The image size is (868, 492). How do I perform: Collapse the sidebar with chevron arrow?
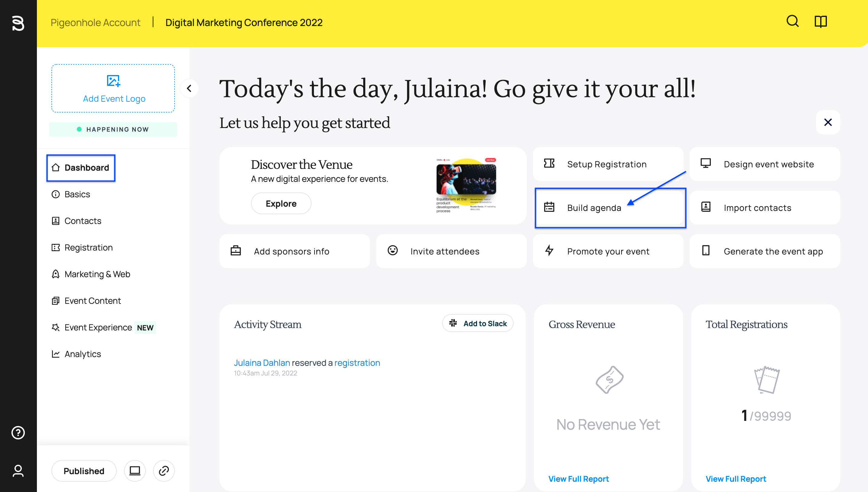189,89
